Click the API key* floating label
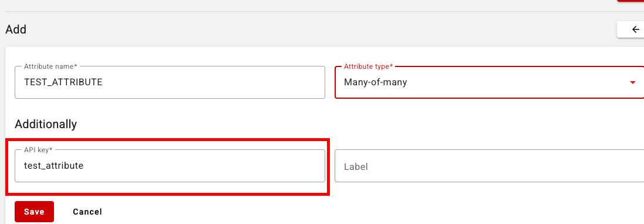Screen dimensions: 644x224 [x=39, y=150]
